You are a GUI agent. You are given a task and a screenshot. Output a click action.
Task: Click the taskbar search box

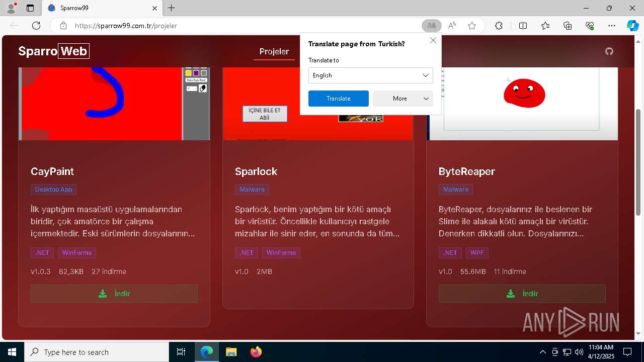click(97, 352)
